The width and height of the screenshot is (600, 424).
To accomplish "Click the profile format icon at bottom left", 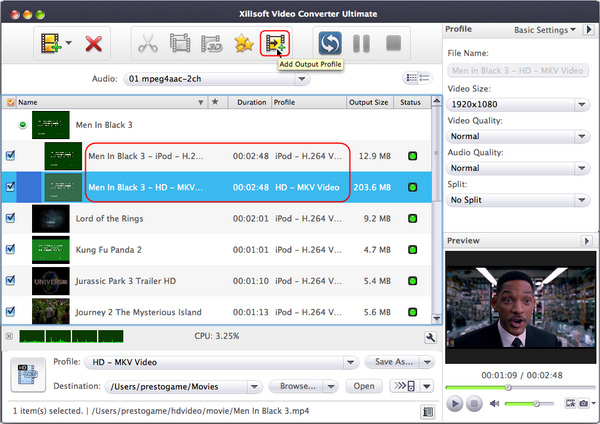I will pos(28,375).
